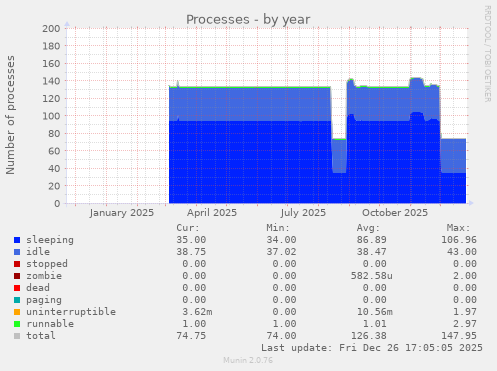Click the zombie legend color swatch
This screenshot has width=497, height=371.
[17, 276]
